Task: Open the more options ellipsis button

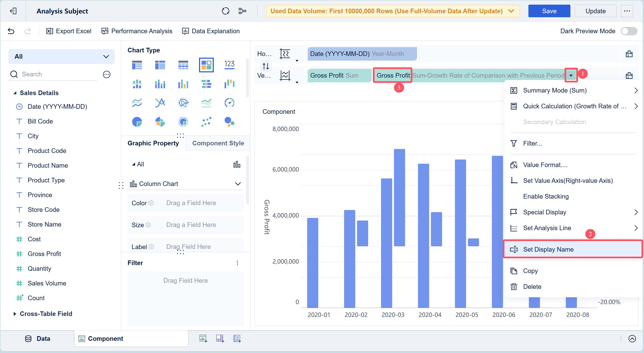Action: click(627, 11)
